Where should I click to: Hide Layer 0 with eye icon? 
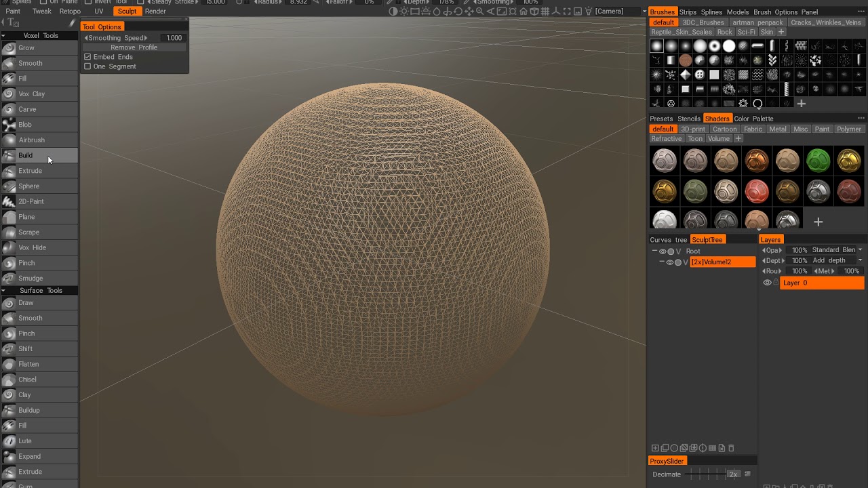pos(768,283)
